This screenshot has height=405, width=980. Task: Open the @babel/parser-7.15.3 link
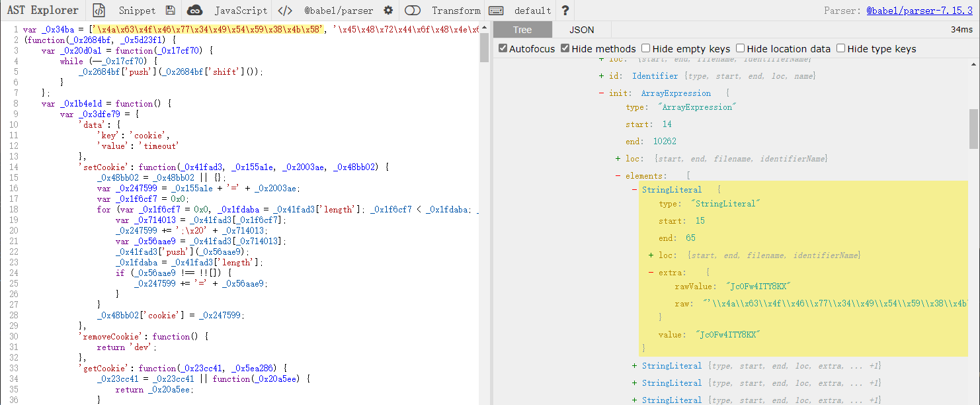tap(920, 11)
